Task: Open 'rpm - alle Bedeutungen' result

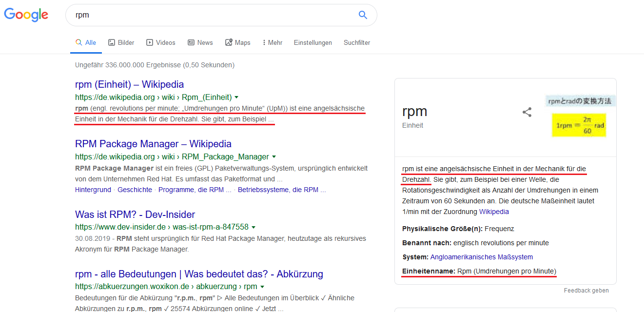Action: 199,274
